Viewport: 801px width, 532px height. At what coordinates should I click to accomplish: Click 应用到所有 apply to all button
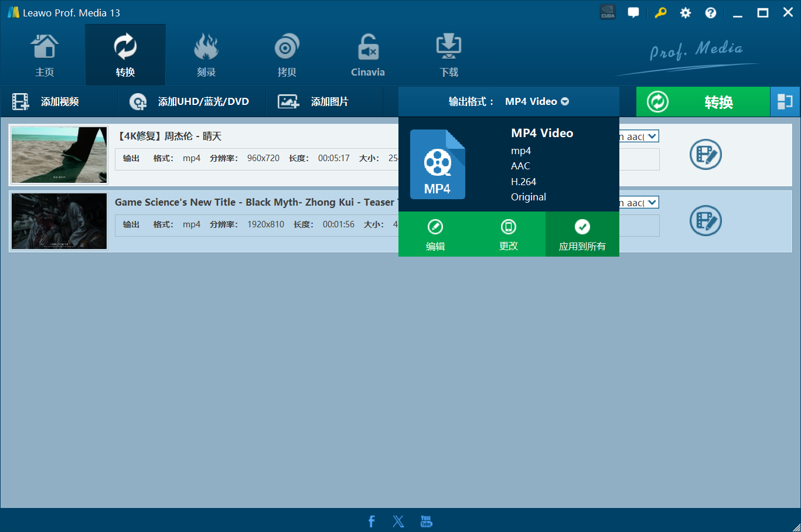tap(582, 234)
